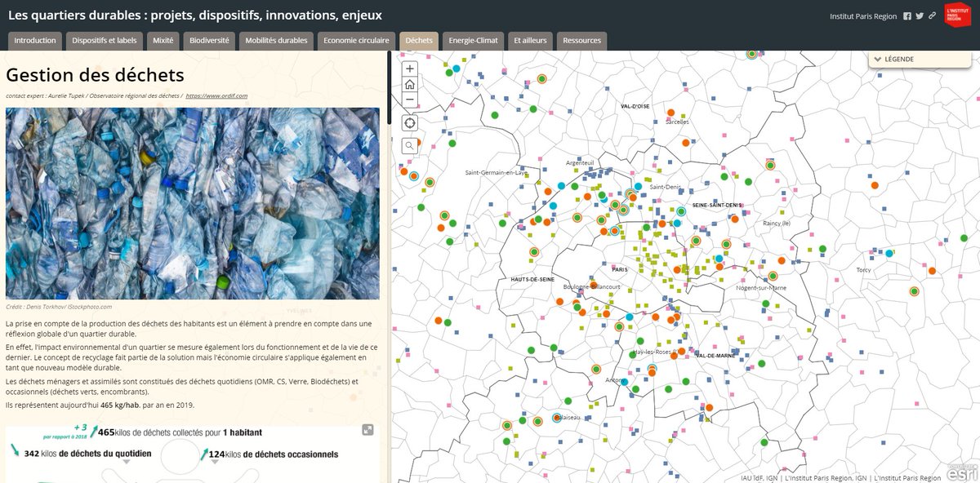Viewport: 980px width, 483px height.
Task: Open the Mixité tab
Action: (x=163, y=41)
